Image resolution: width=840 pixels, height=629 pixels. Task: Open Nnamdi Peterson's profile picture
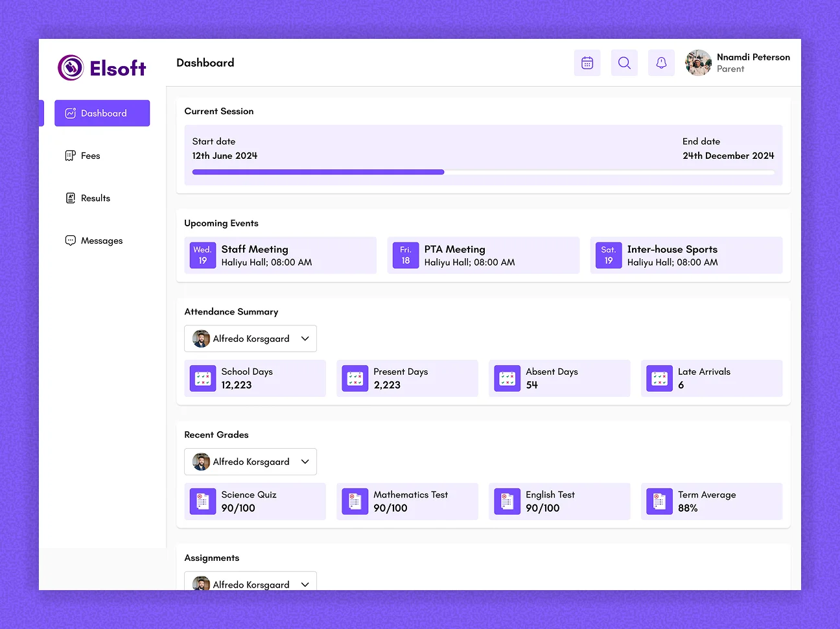[x=698, y=62]
